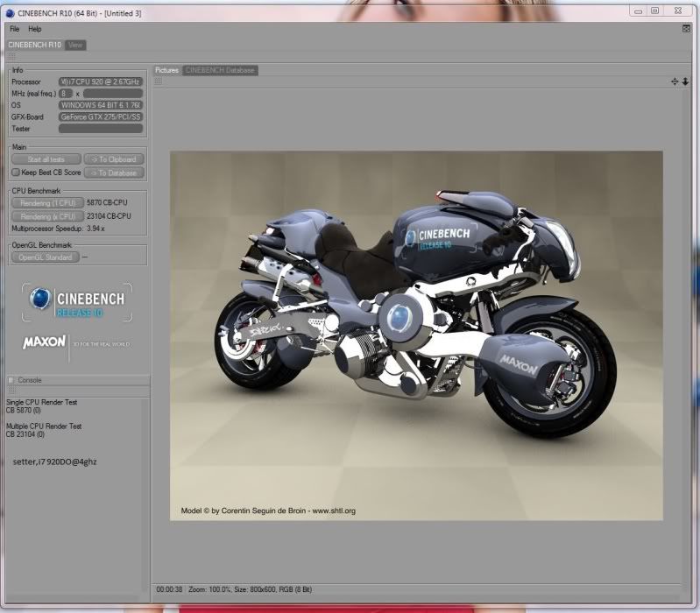Select the Pictures tab
700x613 pixels.
coord(167,70)
